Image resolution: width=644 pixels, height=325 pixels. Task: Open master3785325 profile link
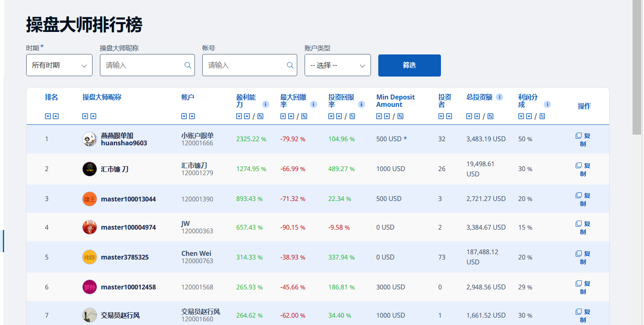point(125,257)
